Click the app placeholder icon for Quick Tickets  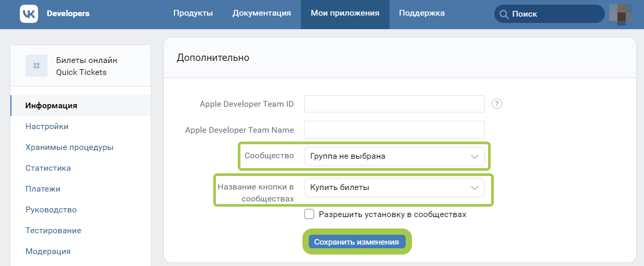point(37,66)
